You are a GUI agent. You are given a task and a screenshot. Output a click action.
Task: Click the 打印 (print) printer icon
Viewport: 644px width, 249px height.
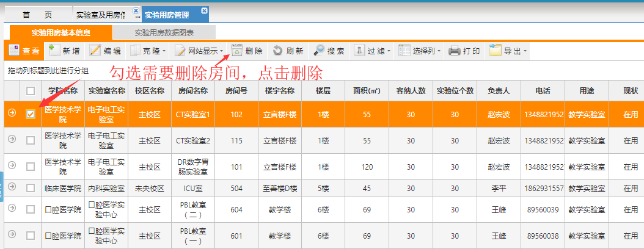point(455,51)
